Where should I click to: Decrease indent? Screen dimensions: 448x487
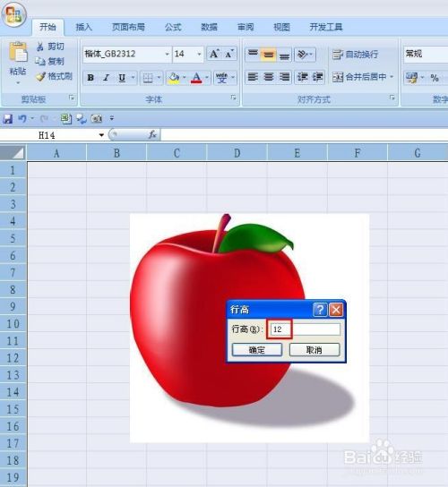click(x=302, y=77)
